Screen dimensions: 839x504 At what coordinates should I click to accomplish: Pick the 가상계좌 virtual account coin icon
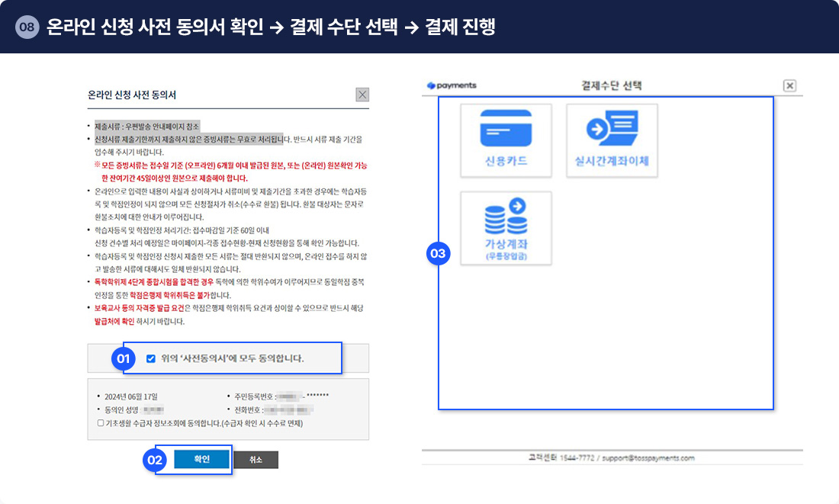506,217
